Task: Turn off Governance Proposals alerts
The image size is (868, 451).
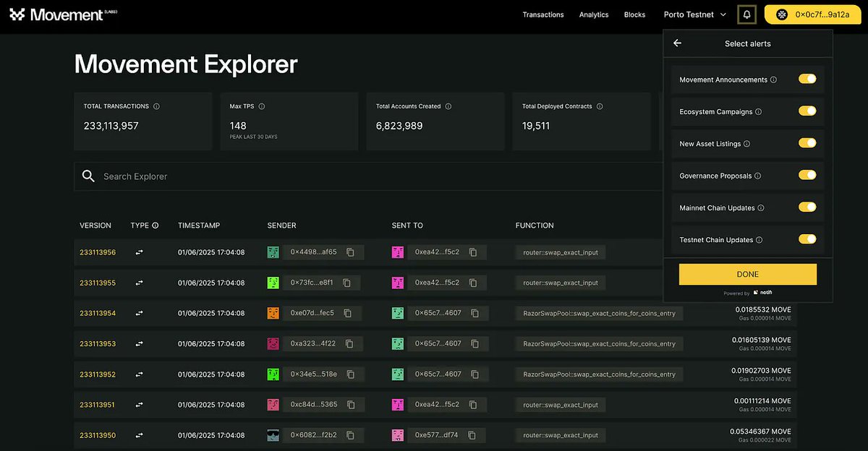Action: 807,175
